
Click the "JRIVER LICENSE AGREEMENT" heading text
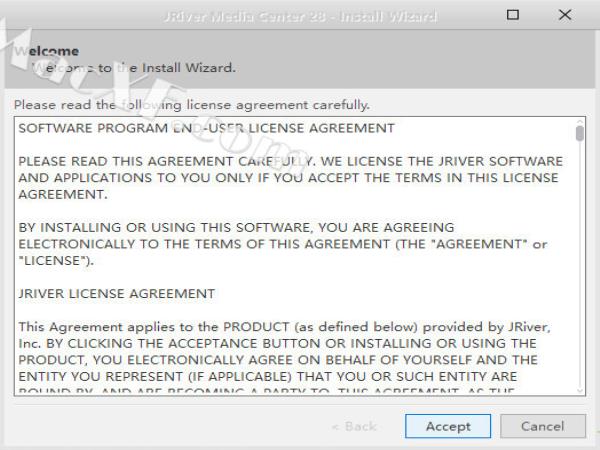[x=117, y=293]
